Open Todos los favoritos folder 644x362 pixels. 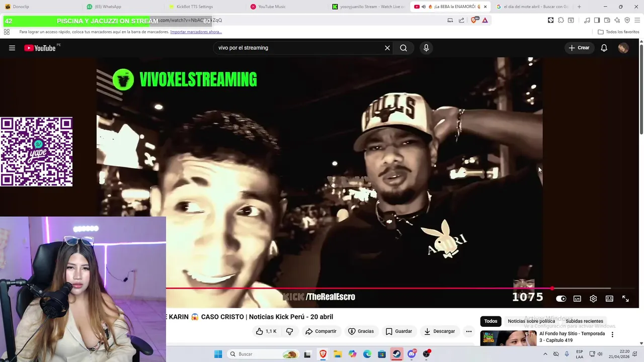click(x=618, y=32)
